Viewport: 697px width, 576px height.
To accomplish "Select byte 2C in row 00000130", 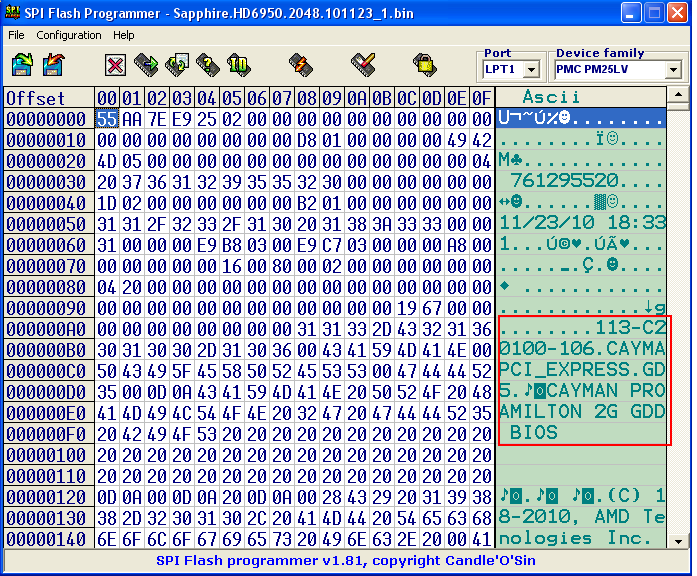I will pyautogui.click(x=257, y=518).
